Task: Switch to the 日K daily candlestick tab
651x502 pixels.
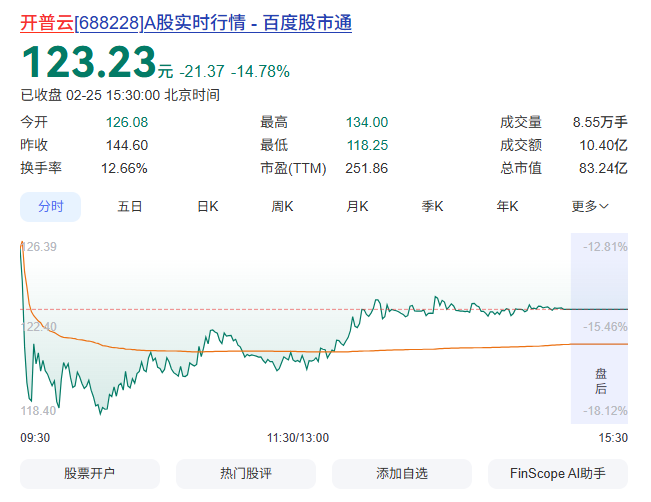Action: coord(207,206)
